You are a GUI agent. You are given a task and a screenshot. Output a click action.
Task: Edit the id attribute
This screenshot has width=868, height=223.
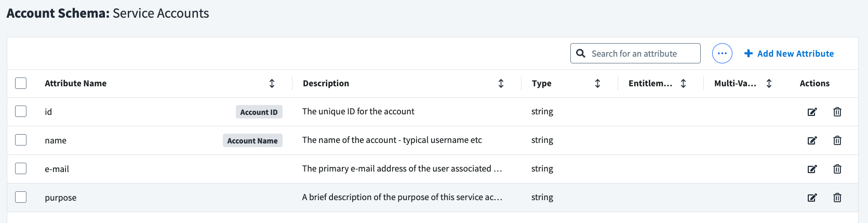tap(812, 112)
